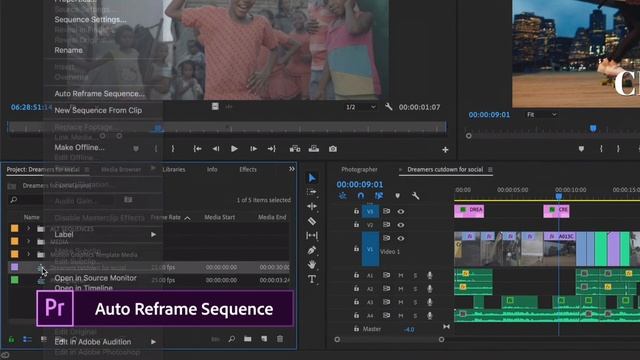This screenshot has height=360, width=640.
Task: Expand Motion Graphics Template Media bin
Action: pyautogui.click(x=29, y=254)
